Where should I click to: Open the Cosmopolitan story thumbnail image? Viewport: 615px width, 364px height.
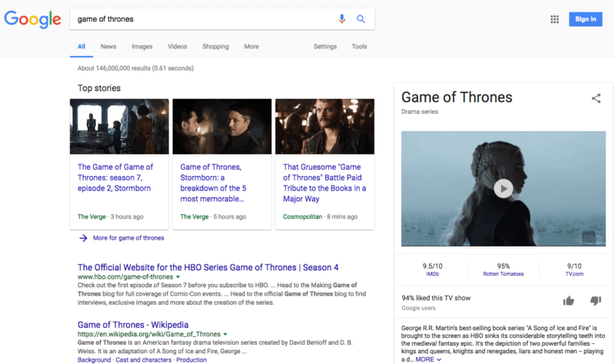pyautogui.click(x=324, y=126)
